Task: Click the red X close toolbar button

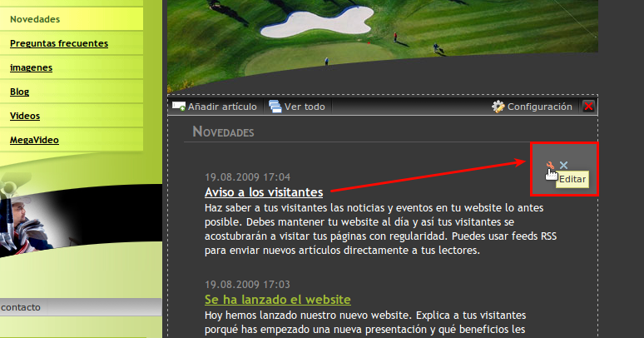Action: [x=588, y=107]
